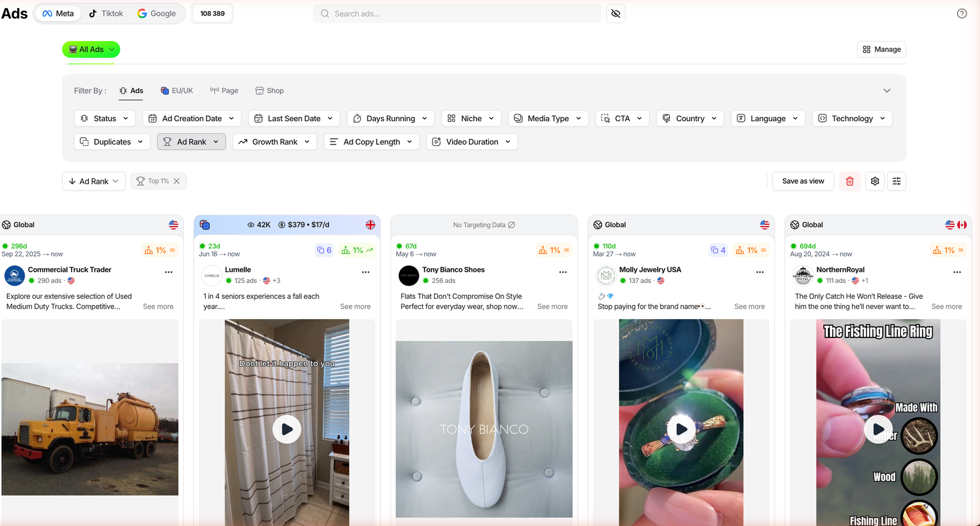Open the help question mark icon
This screenshot has width=980, height=526.
(x=962, y=13)
